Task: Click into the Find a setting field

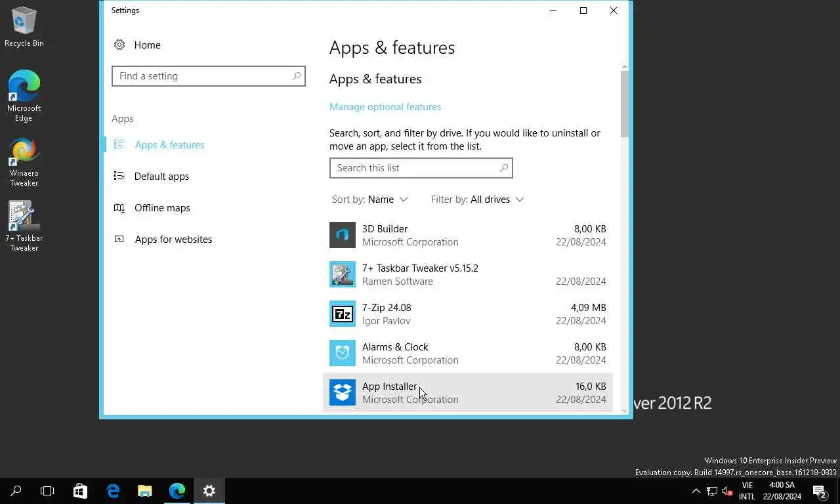Action: tap(209, 76)
